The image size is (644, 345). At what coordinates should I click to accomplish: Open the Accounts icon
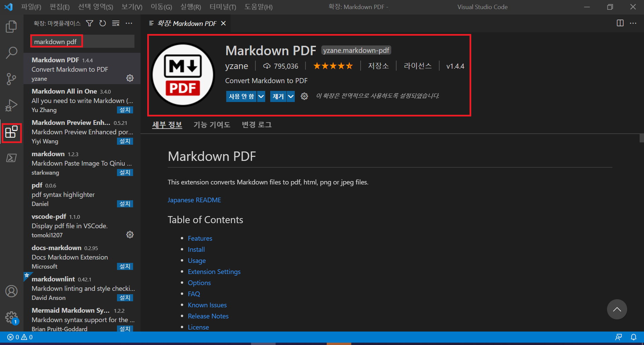click(x=11, y=291)
